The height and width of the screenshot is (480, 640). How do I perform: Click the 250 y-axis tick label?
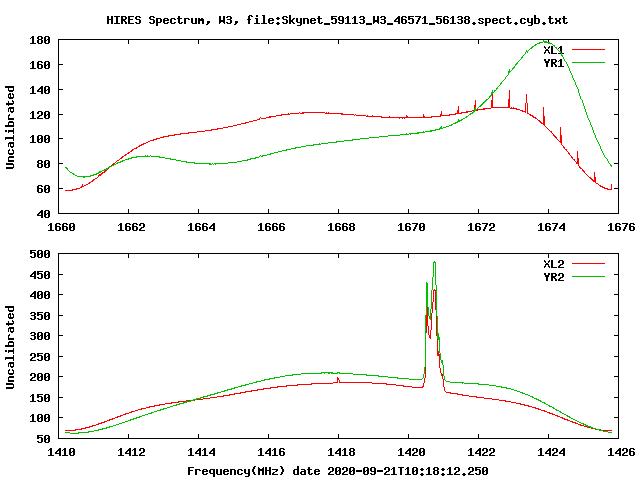[40, 357]
